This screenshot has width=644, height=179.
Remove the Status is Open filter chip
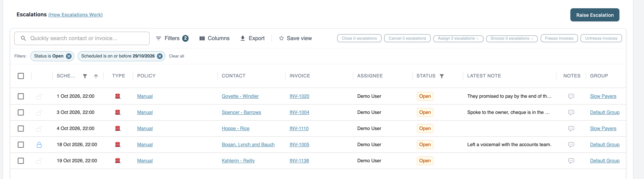pyautogui.click(x=69, y=56)
